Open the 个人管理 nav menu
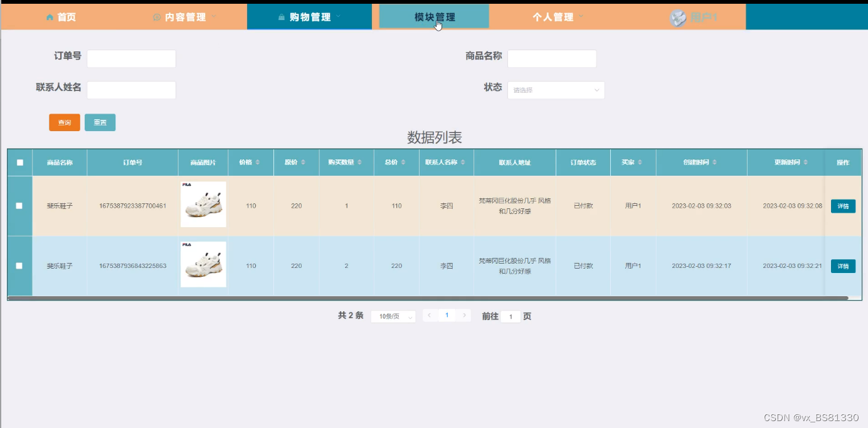Screen dimensions: 868x428 click(x=558, y=17)
